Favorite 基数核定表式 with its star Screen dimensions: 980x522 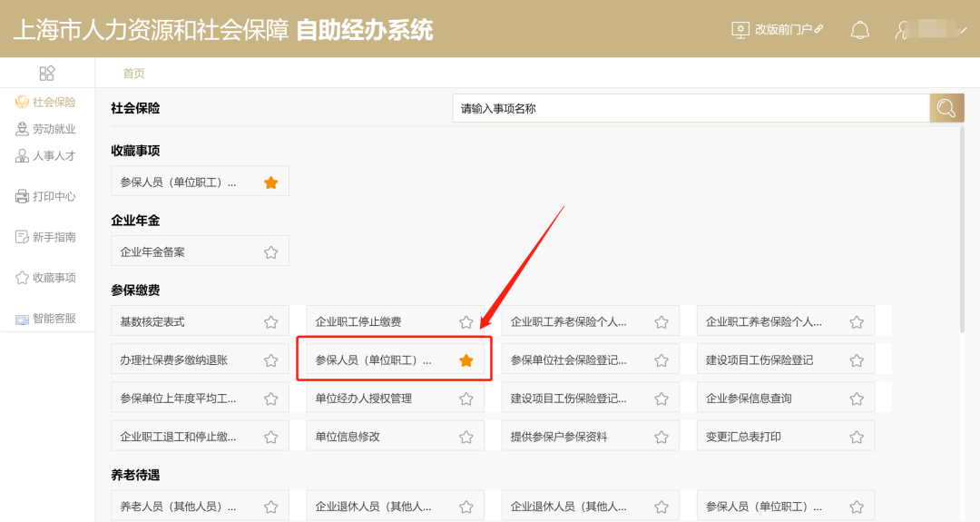270,322
